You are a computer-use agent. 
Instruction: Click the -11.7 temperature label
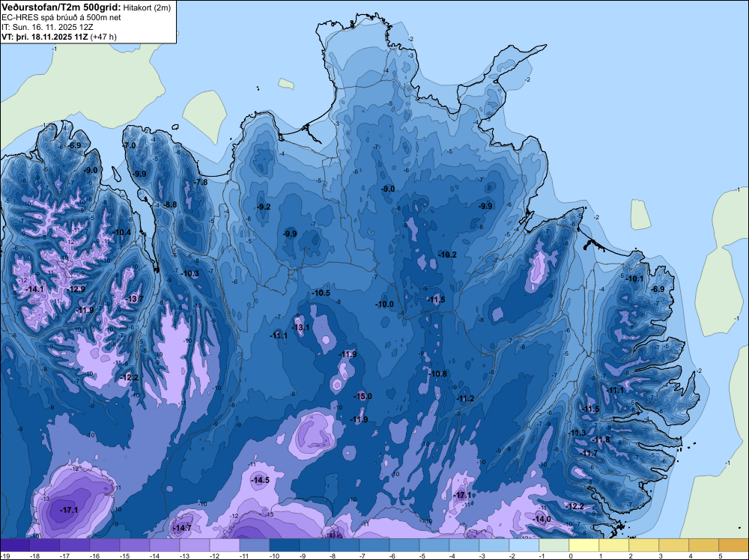pos(589,453)
